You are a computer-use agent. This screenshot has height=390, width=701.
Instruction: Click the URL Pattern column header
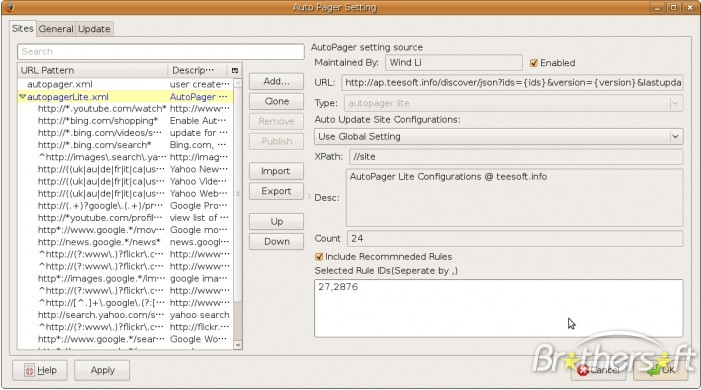[x=93, y=71]
